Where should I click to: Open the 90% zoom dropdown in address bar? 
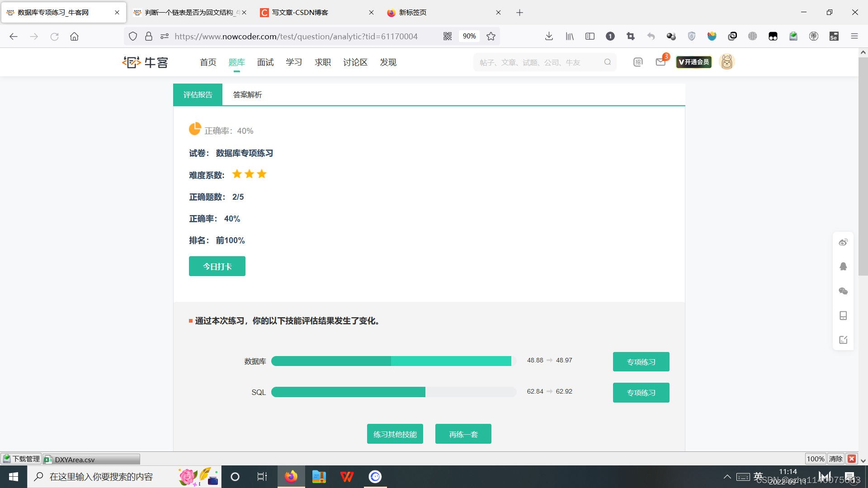pos(469,36)
